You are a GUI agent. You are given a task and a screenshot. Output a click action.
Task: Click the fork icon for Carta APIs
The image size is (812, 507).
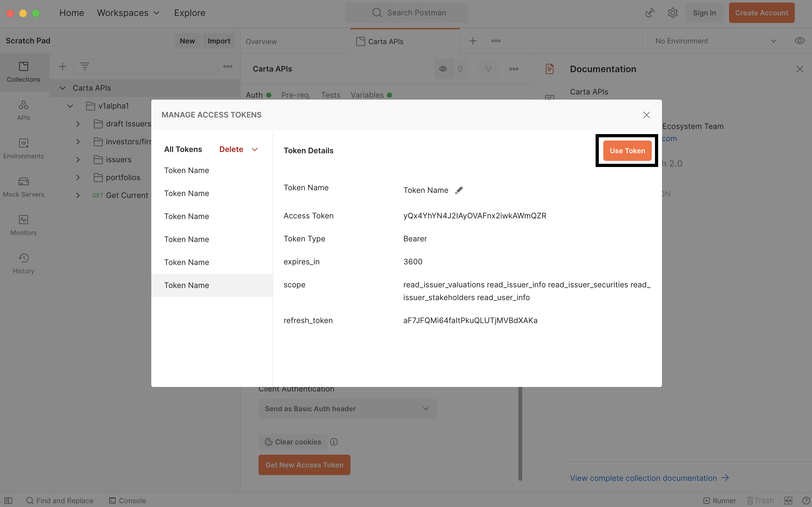(x=488, y=69)
